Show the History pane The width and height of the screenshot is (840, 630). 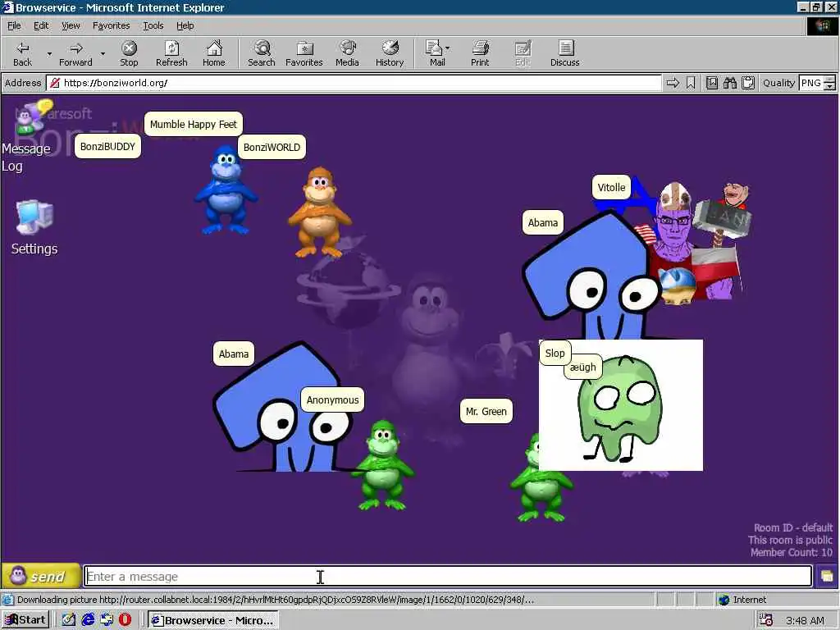point(390,53)
